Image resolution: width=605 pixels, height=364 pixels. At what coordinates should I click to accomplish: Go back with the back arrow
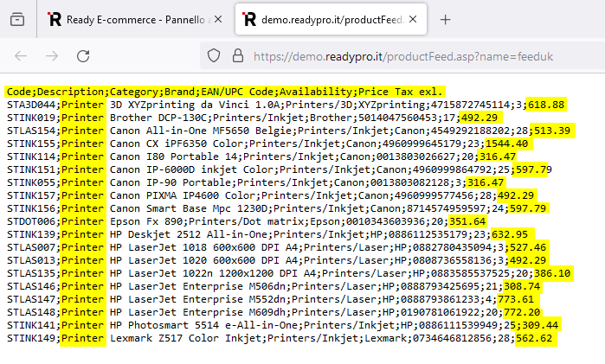pyautogui.click(x=21, y=56)
